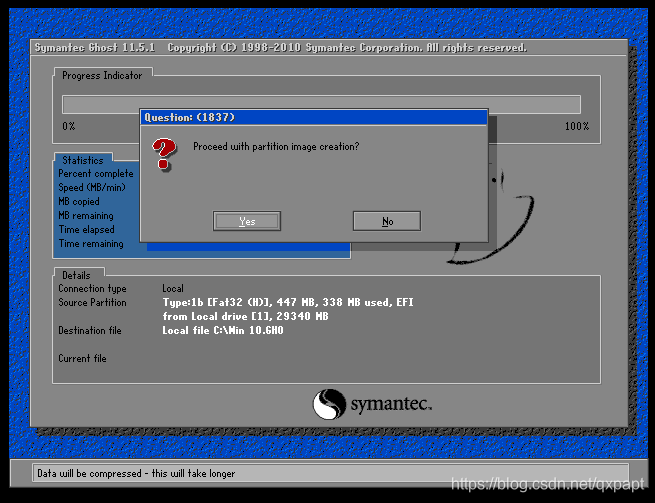Click the 'MB remaining' statistic label
The height and width of the screenshot is (503, 655).
coord(86,216)
